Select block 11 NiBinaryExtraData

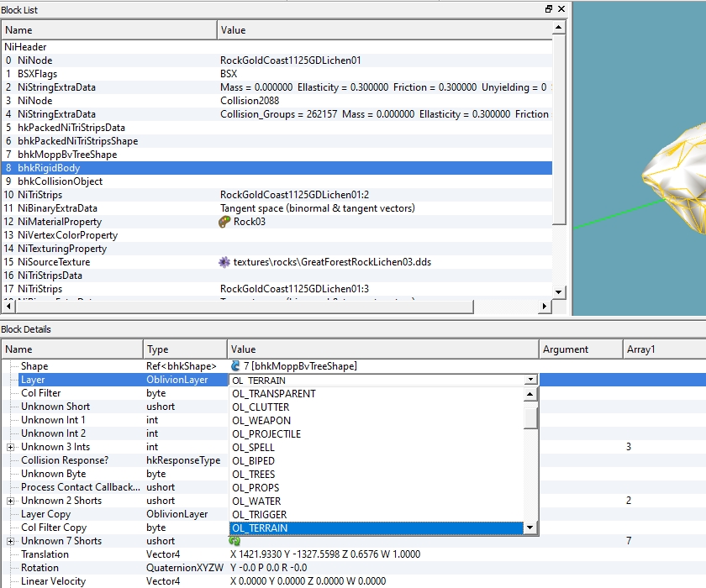click(x=277, y=208)
